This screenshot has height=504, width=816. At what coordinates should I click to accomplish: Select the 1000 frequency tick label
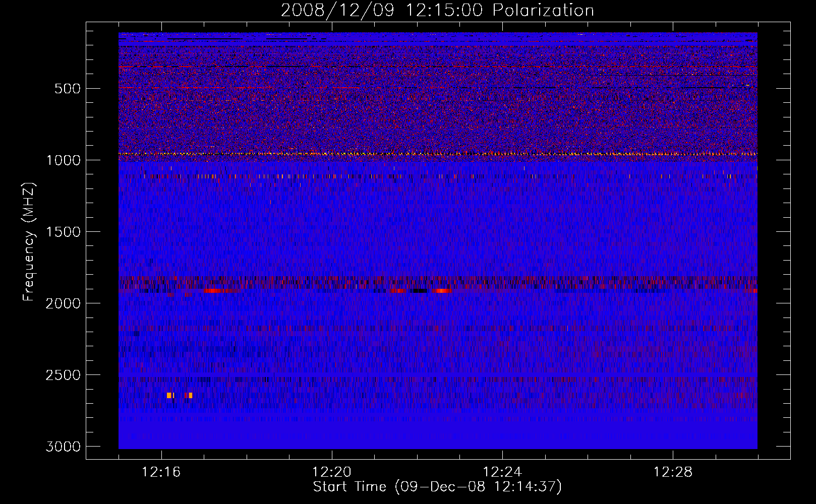pos(63,160)
